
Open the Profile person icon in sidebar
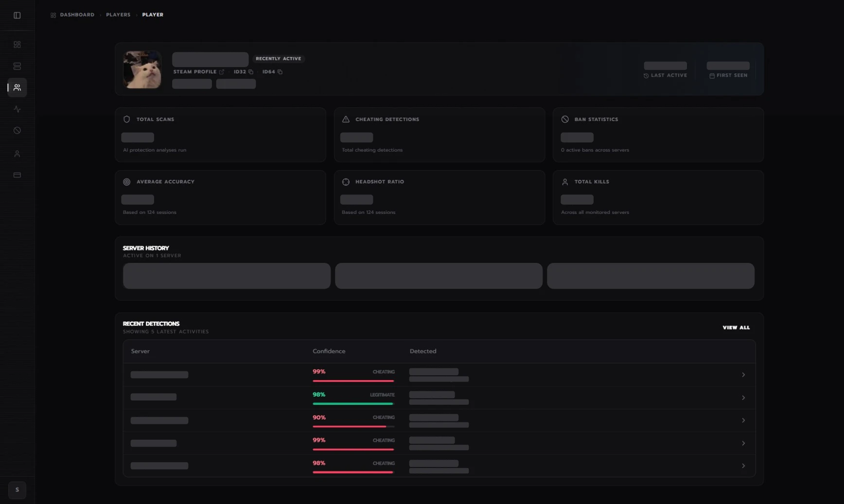[17, 154]
